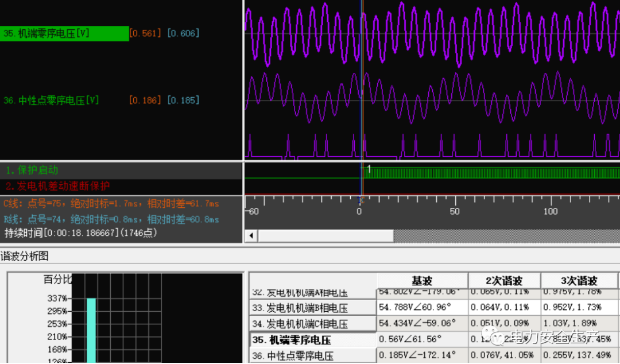Click the 50 ms mark on time ruler
This screenshot has width=620, height=364.
point(455,211)
